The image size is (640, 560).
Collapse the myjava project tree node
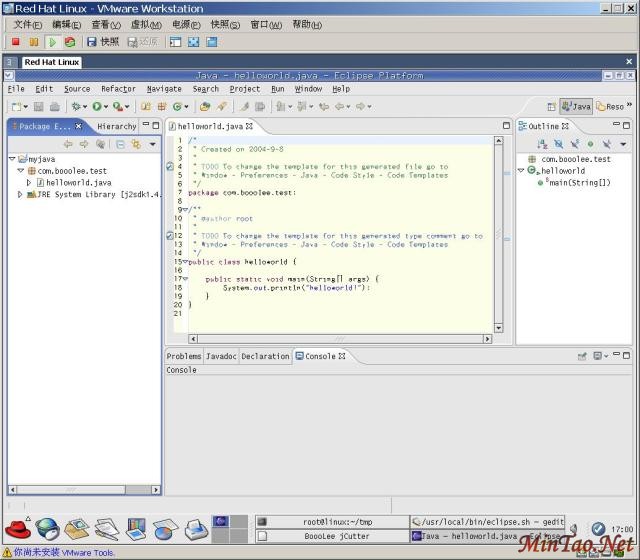(11, 159)
